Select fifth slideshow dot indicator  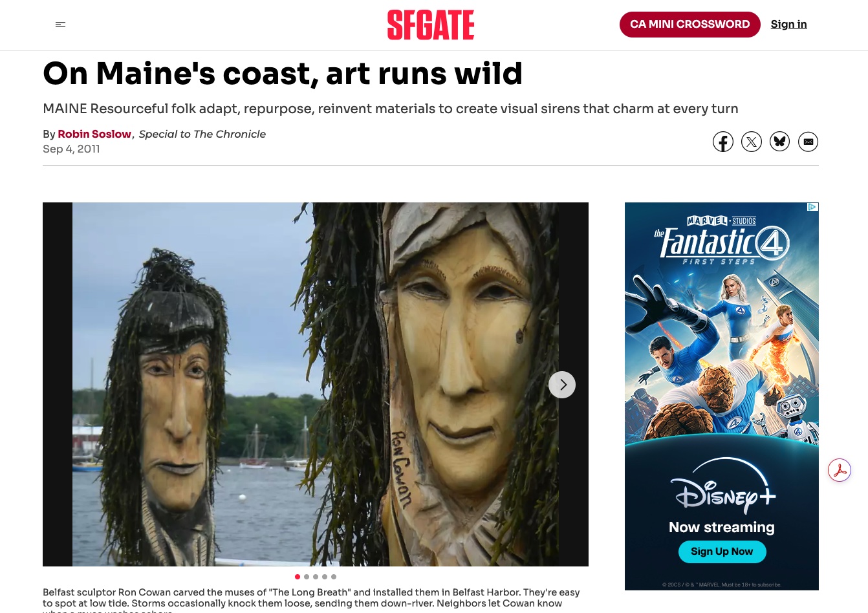coord(334,577)
